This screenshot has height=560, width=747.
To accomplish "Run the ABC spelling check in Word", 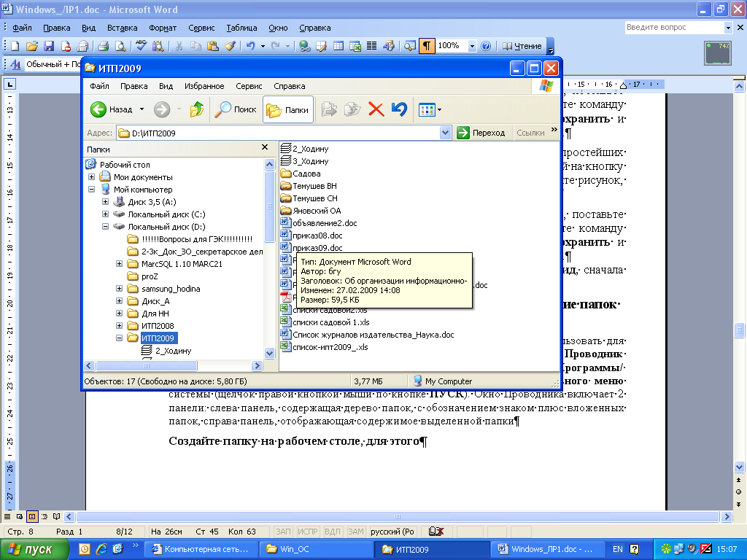I will click(x=141, y=46).
